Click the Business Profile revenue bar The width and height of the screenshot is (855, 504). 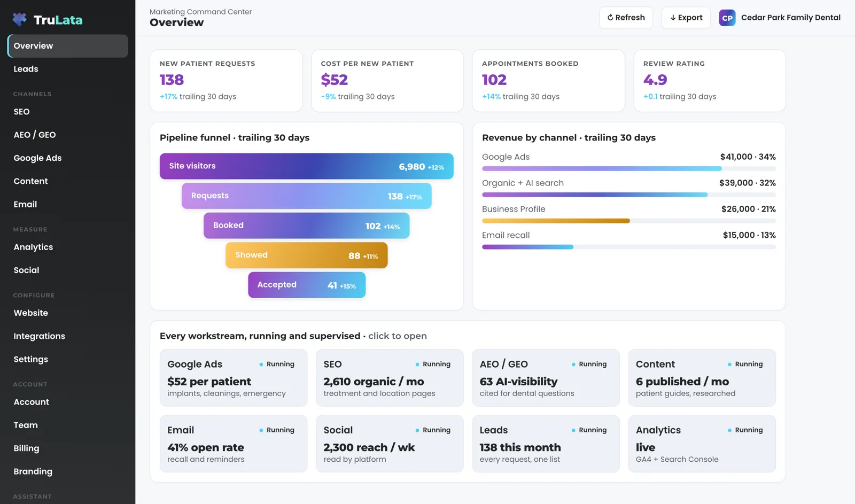[629, 221]
